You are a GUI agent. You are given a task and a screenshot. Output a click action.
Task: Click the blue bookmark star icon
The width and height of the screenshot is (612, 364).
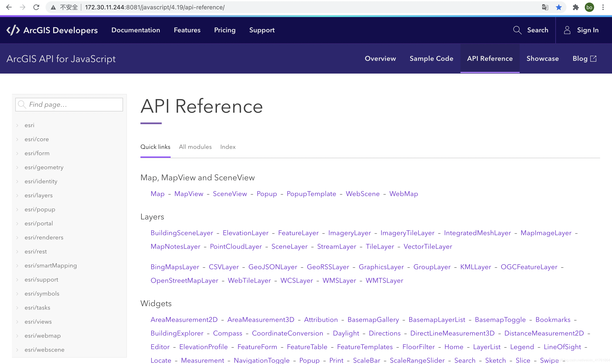tap(559, 7)
